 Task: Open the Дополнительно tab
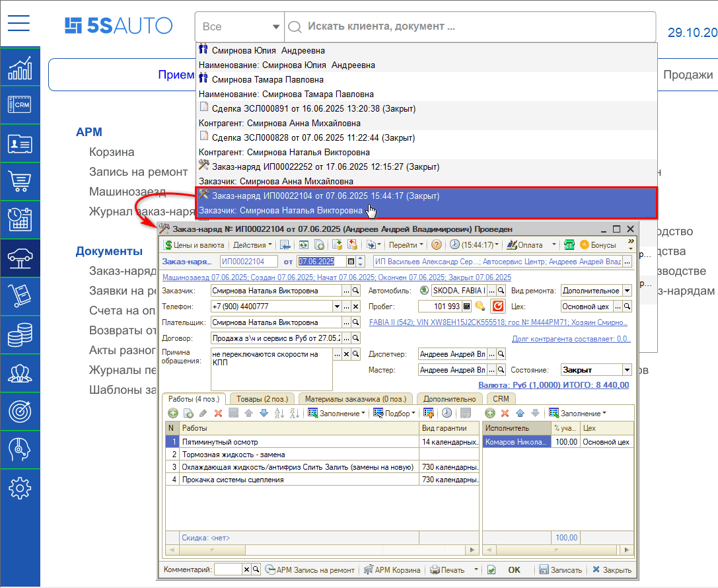coord(449,399)
